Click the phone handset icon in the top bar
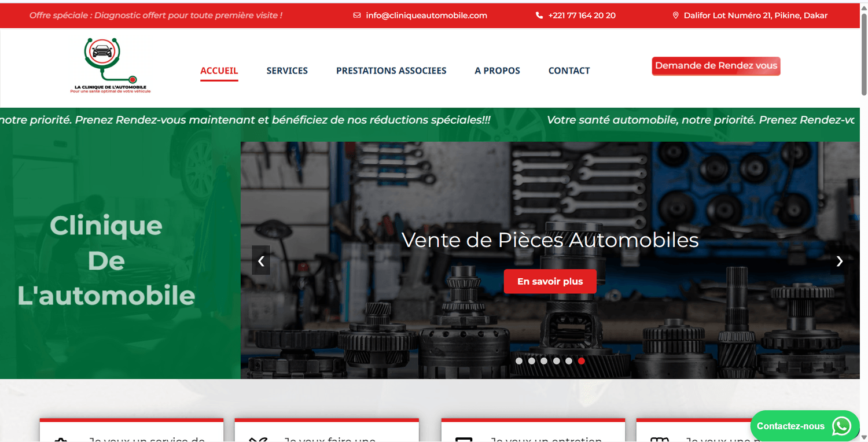Image resolution: width=868 pixels, height=442 pixels. [539, 16]
